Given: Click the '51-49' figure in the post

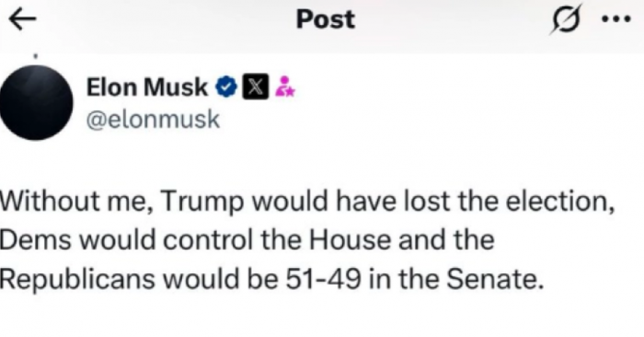Looking at the screenshot, I should [324, 280].
